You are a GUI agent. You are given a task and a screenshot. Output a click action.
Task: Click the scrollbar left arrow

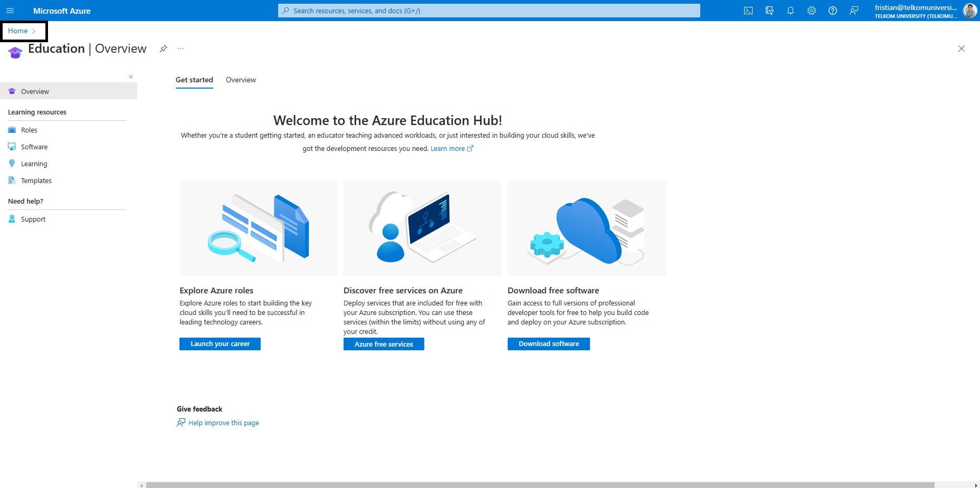141,485
